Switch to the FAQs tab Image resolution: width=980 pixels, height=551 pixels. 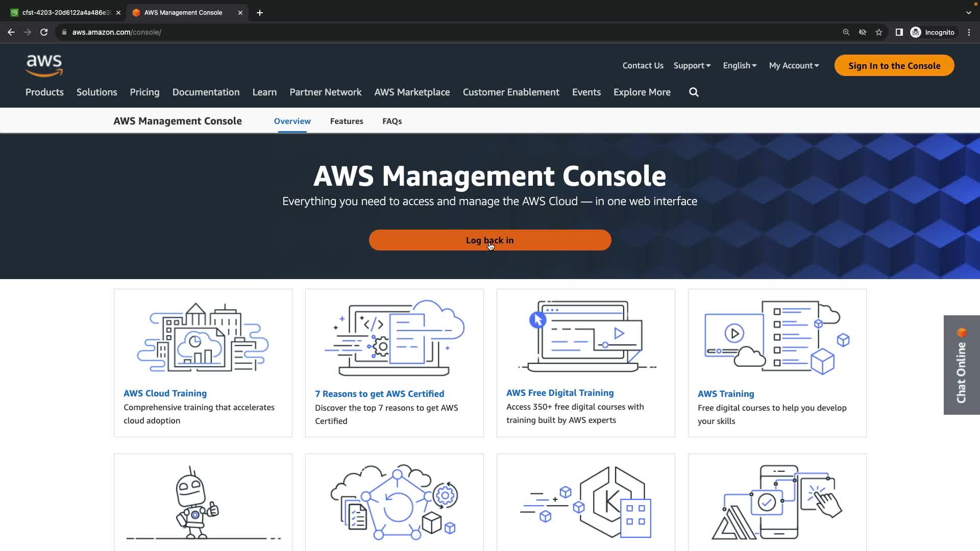click(x=392, y=121)
